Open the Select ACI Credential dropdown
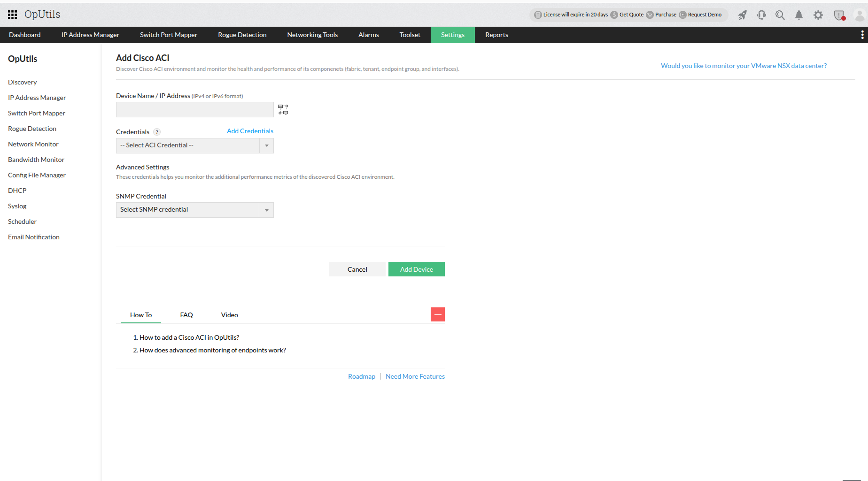Image resolution: width=868 pixels, height=481 pixels. (195, 145)
